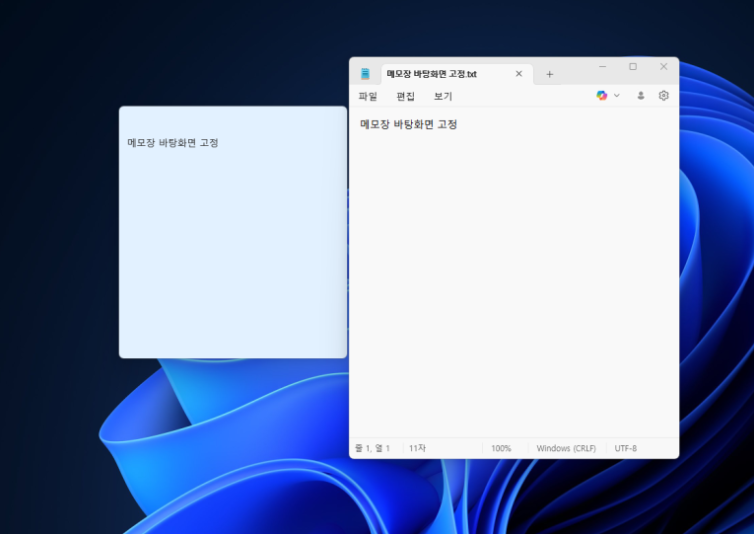Click the UTF-8 encoding indicator
Image resolution: width=754 pixels, height=534 pixels.
coord(626,448)
